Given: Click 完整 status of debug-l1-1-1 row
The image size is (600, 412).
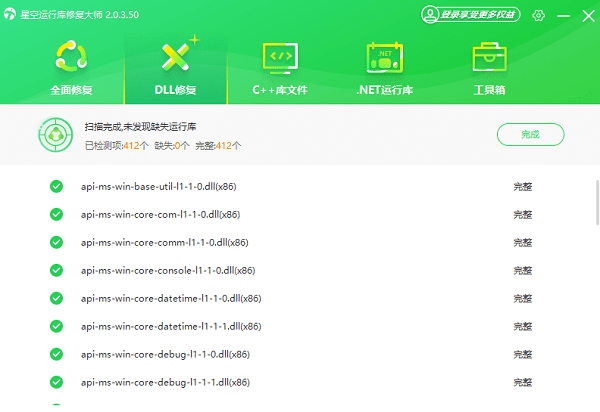Looking at the screenshot, I should [523, 382].
